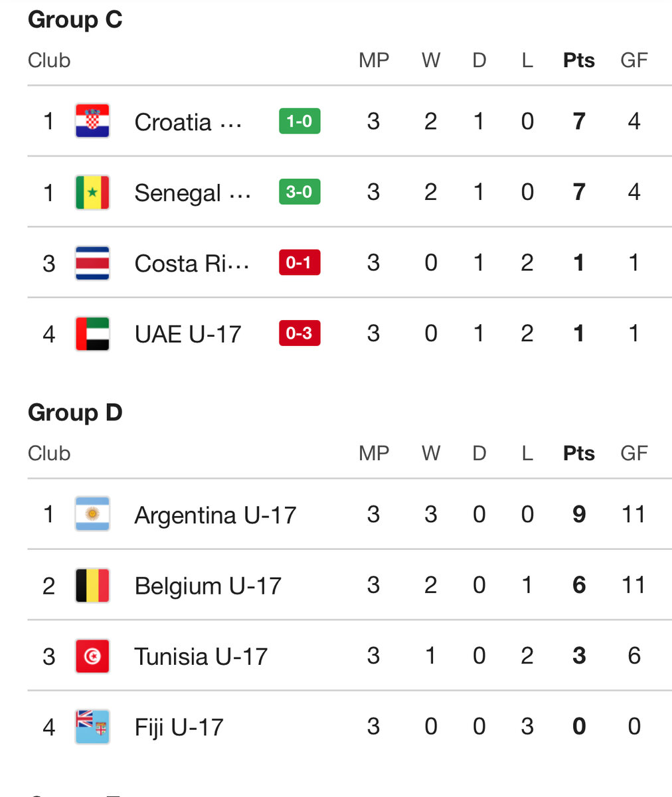The height and width of the screenshot is (797, 672).
Task: Click the Croatia flag icon
Action: [92, 122]
